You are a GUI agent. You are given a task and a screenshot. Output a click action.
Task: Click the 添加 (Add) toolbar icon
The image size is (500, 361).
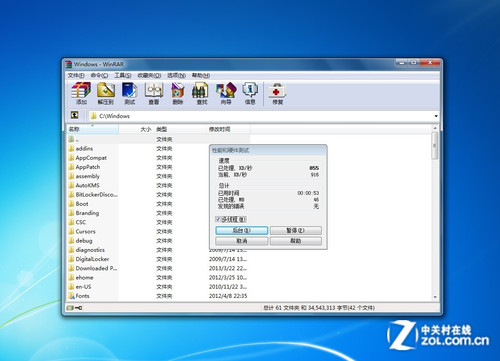tap(81, 93)
